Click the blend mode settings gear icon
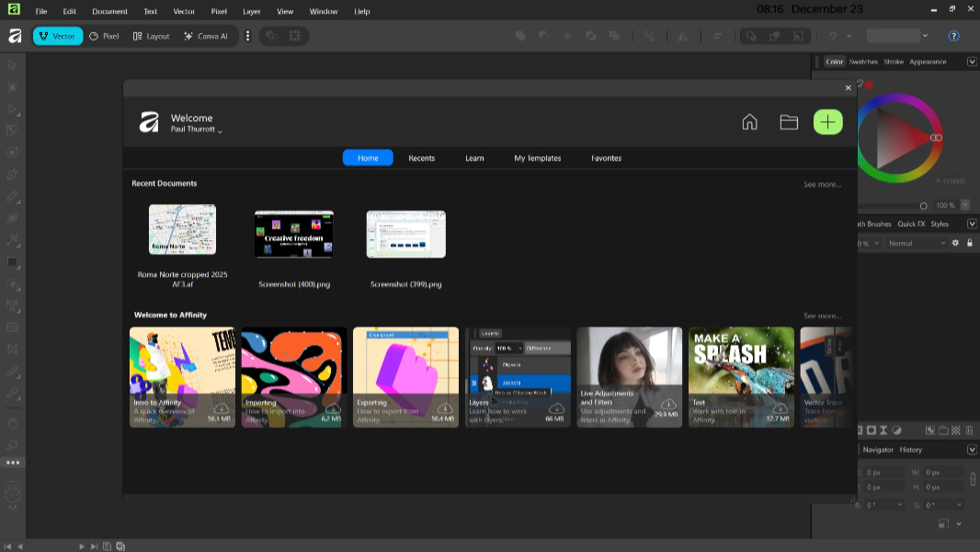 (955, 243)
